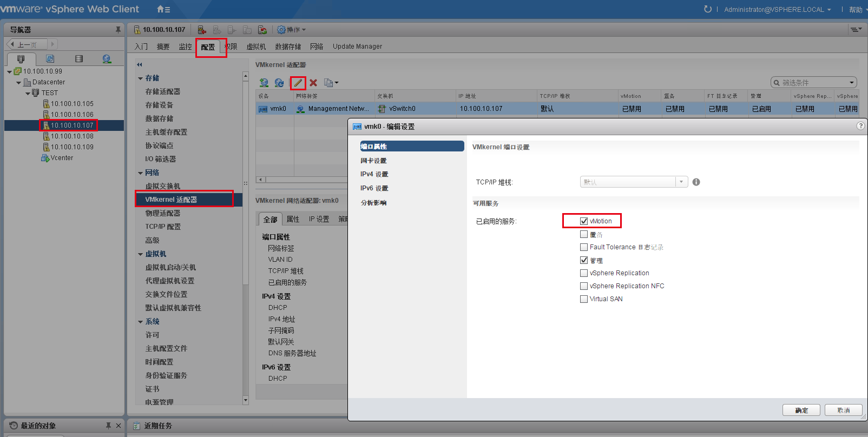Click the panel options icon at top right
Viewport: 868px width, 437px height.
click(856, 30)
